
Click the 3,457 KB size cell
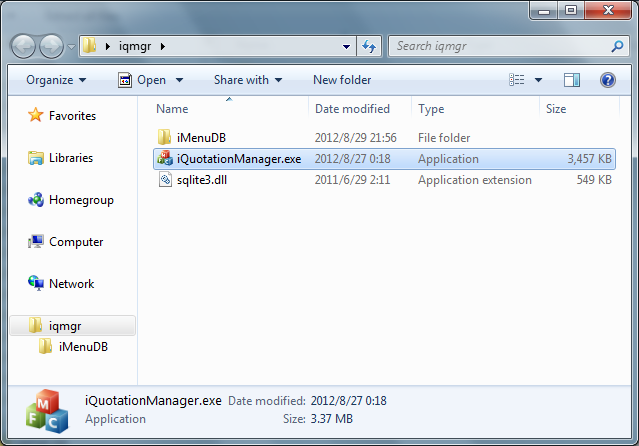click(589, 159)
